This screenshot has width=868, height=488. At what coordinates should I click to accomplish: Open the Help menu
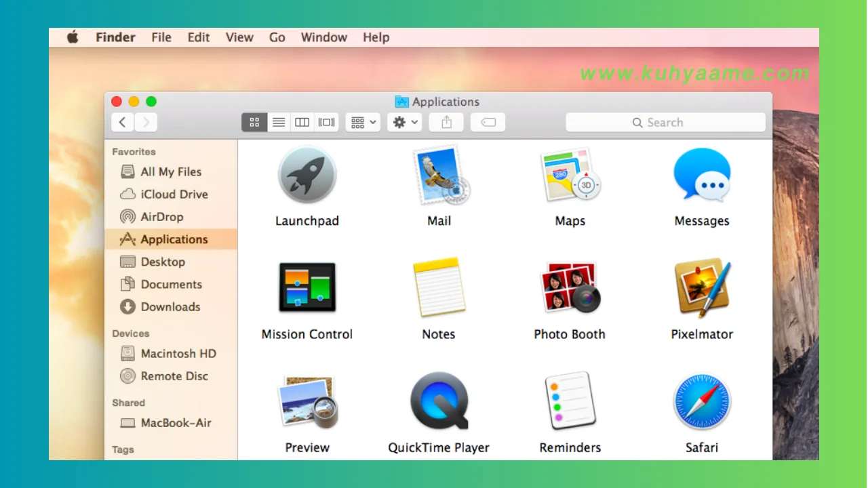(376, 37)
